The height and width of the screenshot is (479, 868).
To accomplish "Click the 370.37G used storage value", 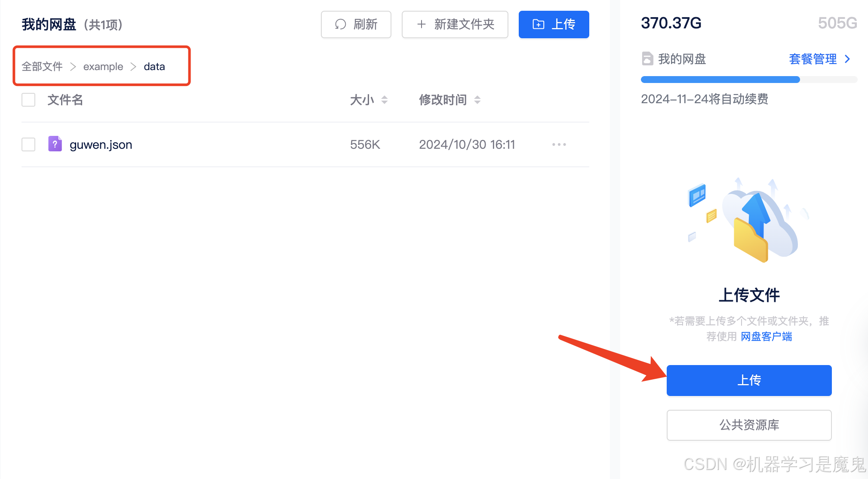I will [671, 23].
